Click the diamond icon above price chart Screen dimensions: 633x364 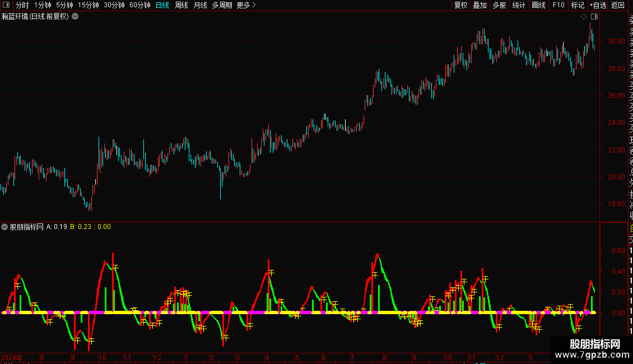tap(584, 17)
